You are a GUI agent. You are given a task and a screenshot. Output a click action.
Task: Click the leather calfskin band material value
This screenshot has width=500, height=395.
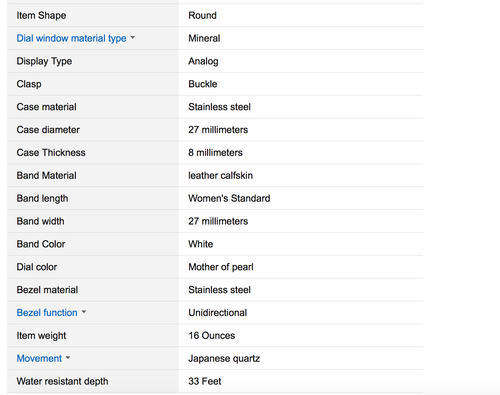(x=220, y=175)
